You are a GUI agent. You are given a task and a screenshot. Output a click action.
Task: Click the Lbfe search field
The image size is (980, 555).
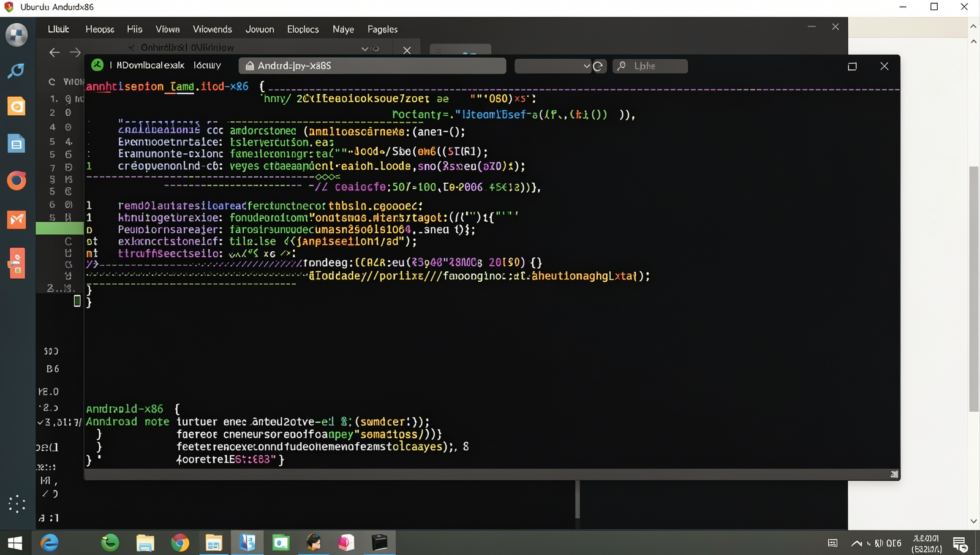pos(650,66)
